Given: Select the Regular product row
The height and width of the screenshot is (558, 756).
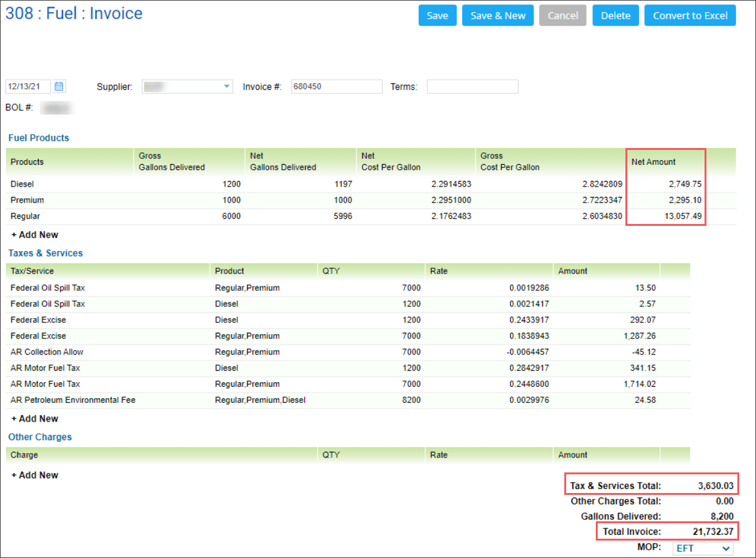Looking at the screenshot, I should 371,216.
